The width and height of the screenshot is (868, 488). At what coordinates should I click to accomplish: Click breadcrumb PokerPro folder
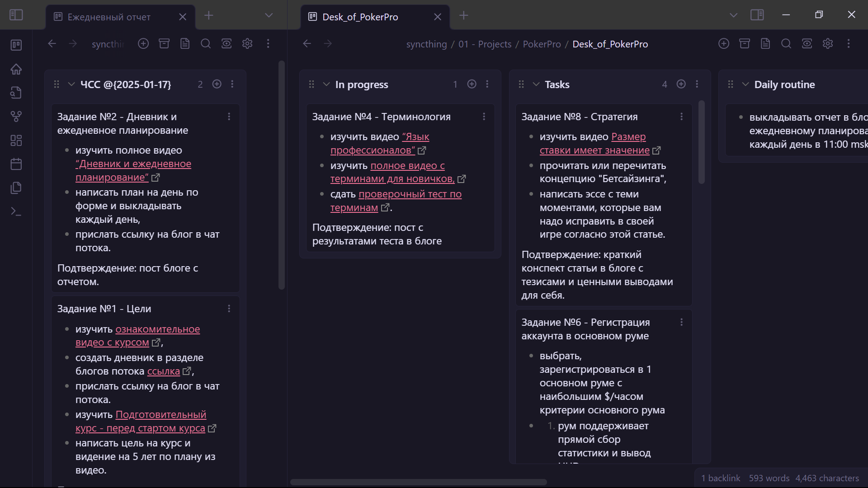542,44
